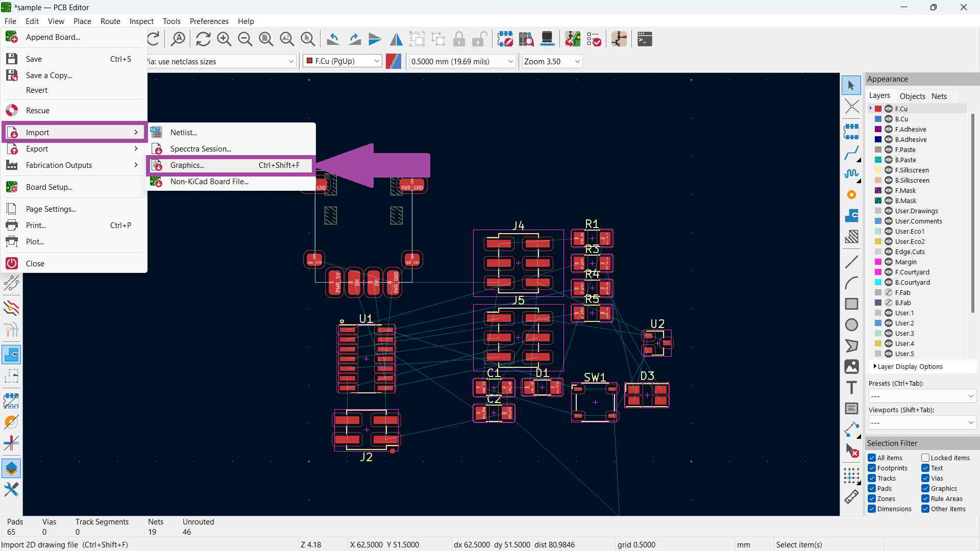
Task: Select the Route Tracks tool
Action: tap(851, 153)
